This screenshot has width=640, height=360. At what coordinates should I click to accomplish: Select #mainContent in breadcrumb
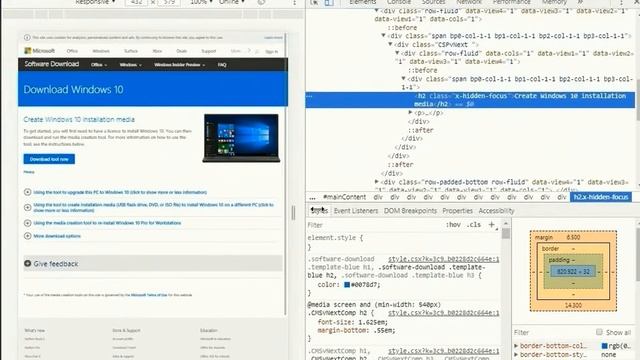coord(344,197)
